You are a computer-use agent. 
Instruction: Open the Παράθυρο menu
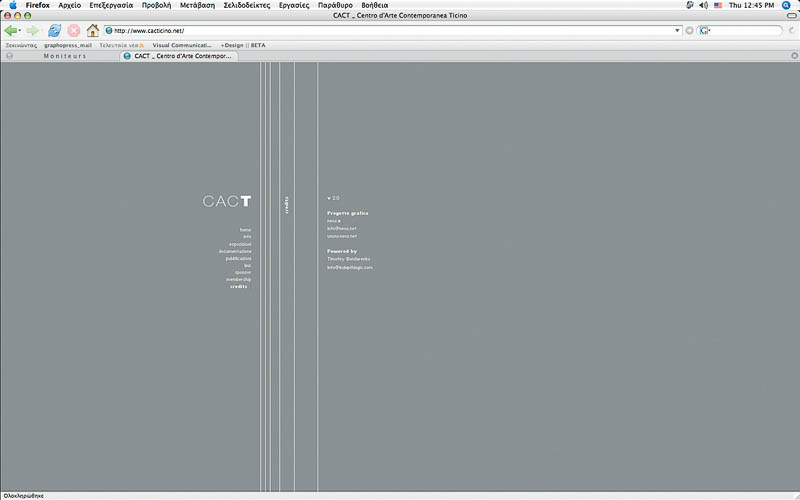(335, 5)
